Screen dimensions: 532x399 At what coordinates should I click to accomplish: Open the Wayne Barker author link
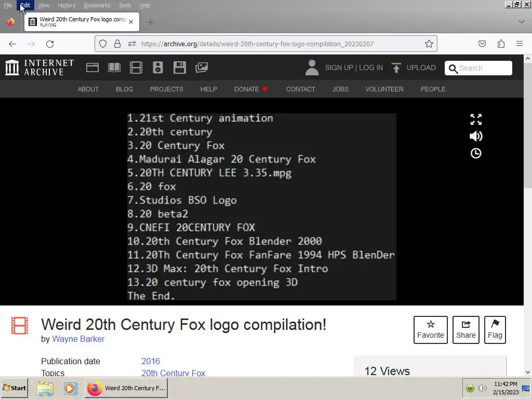pyautogui.click(x=78, y=339)
